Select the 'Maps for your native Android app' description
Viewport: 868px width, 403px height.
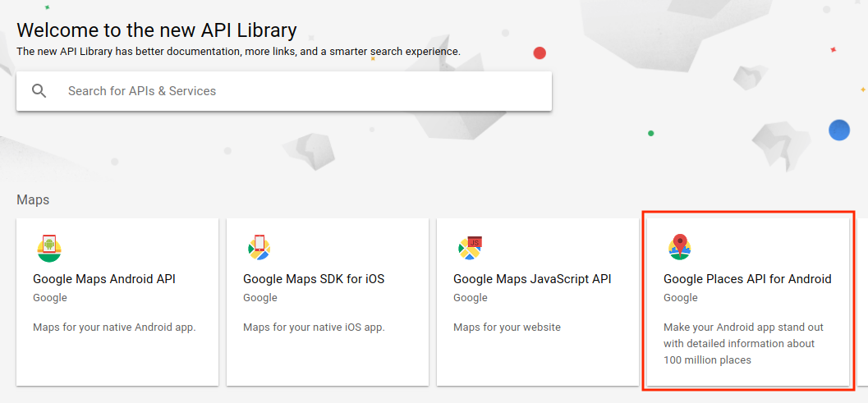click(115, 327)
